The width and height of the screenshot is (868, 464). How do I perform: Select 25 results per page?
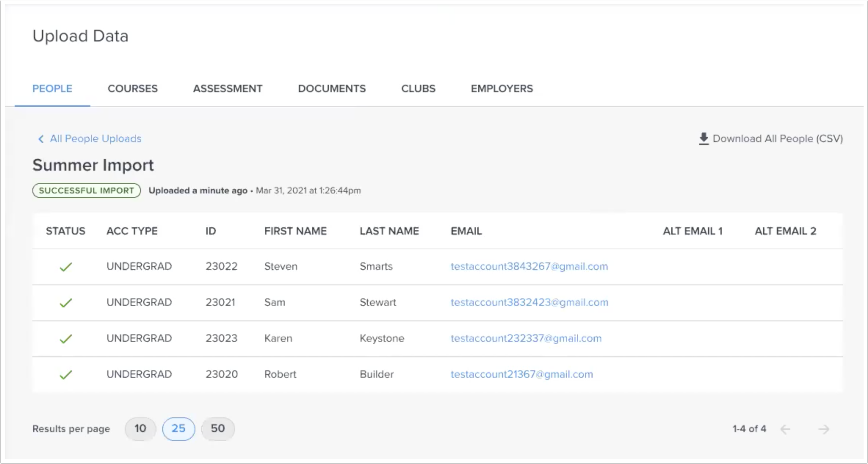(x=178, y=428)
